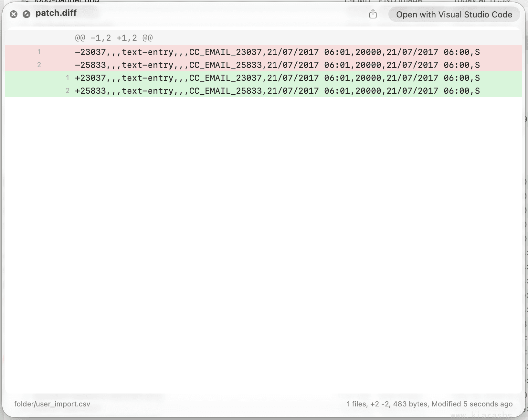Click the hunk header @@ -1,2 +1,2 @@
The image size is (528, 420).
click(x=114, y=38)
